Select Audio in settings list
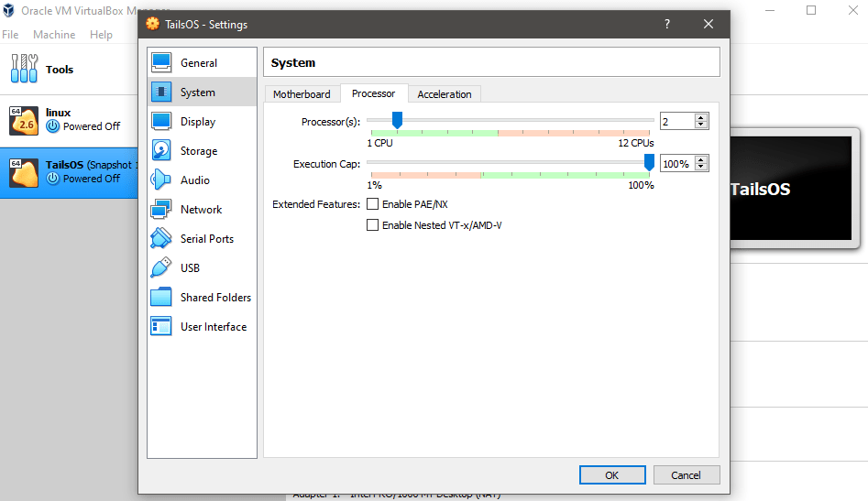Viewport: 868px width, 501px height. tap(202, 180)
